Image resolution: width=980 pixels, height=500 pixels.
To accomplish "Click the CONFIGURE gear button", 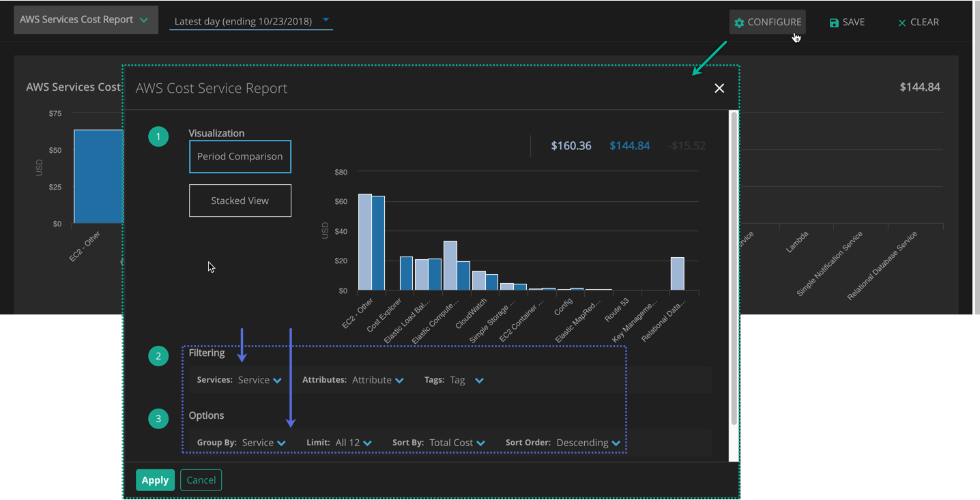I will click(x=767, y=22).
